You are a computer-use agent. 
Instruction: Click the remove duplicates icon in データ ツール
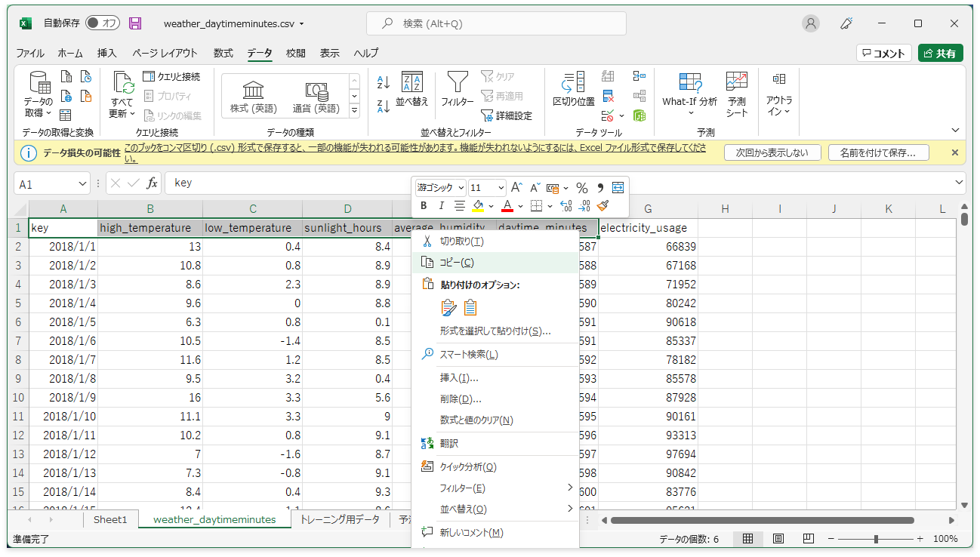click(x=609, y=96)
